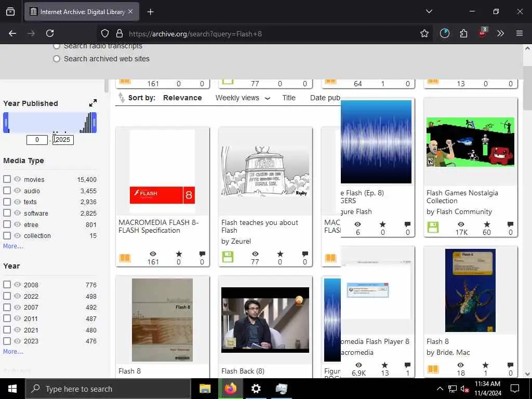
Task: Open the notifications center icon
Action: pos(515,389)
